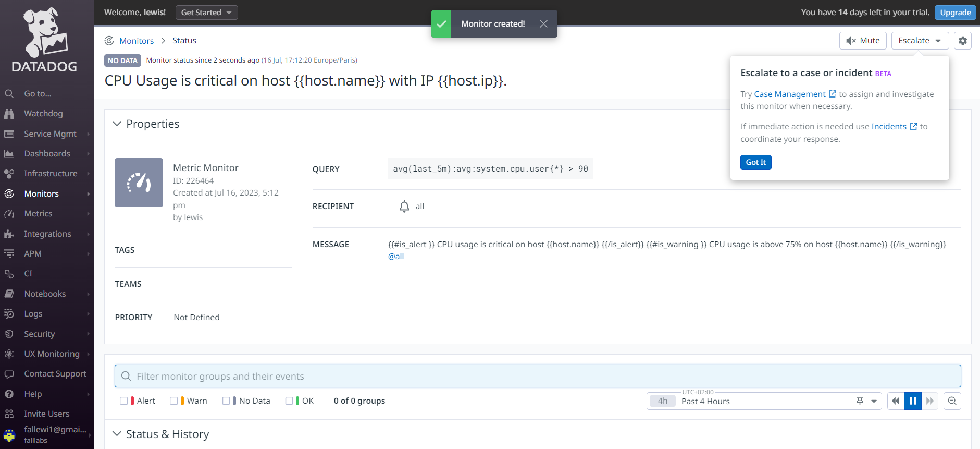The height and width of the screenshot is (449, 980).
Task: Click the Logs sidebar icon
Action: 9,314
